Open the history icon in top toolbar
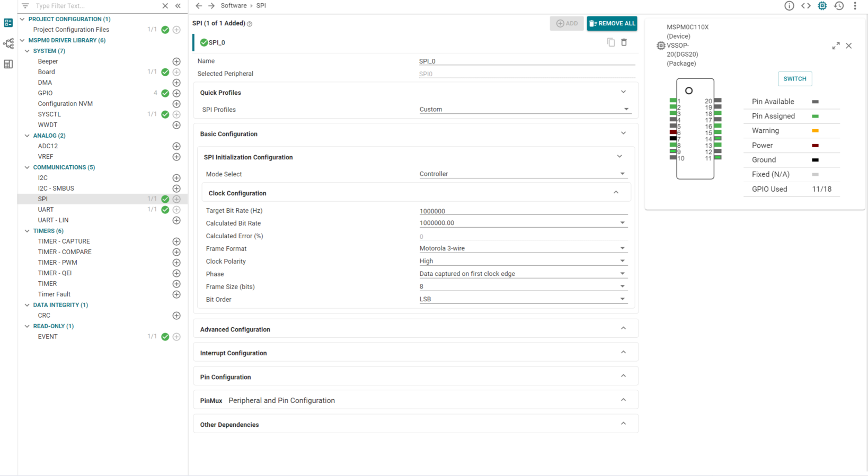This screenshot has width=868, height=476. click(x=839, y=6)
